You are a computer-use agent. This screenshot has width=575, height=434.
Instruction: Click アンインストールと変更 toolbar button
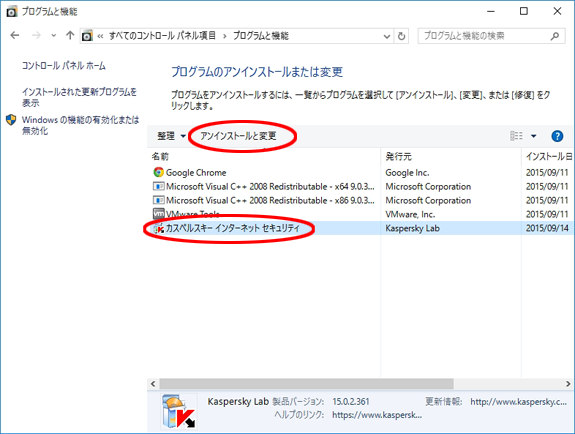click(238, 136)
